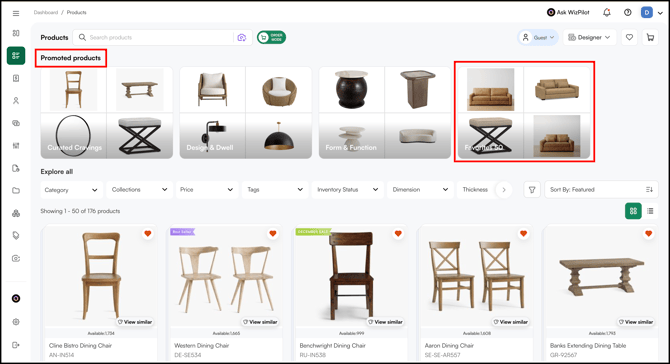Open the hamburger menu icon
The height and width of the screenshot is (364, 670).
coord(16,13)
